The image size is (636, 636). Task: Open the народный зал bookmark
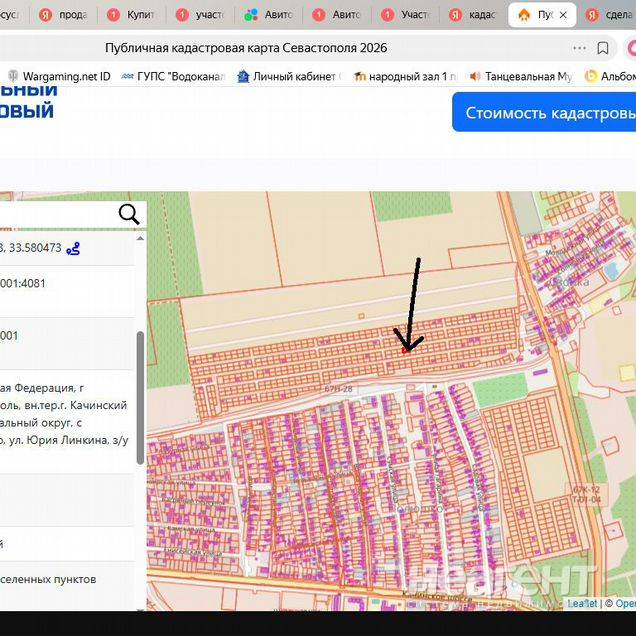click(x=405, y=76)
